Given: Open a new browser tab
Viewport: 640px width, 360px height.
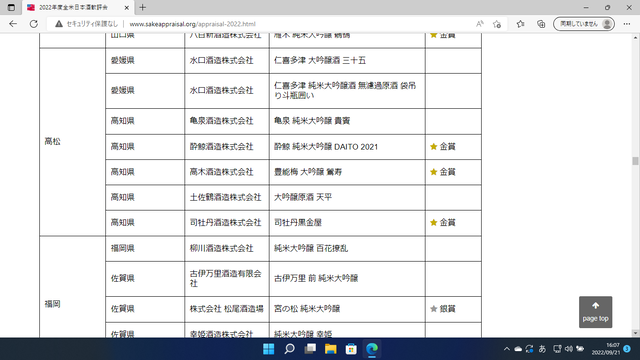Looking at the screenshot, I should tap(142, 7).
